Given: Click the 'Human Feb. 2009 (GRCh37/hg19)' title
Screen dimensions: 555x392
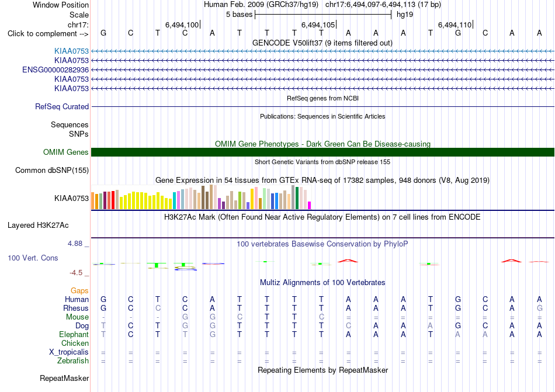Looking at the screenshot, I should (261, 5).
